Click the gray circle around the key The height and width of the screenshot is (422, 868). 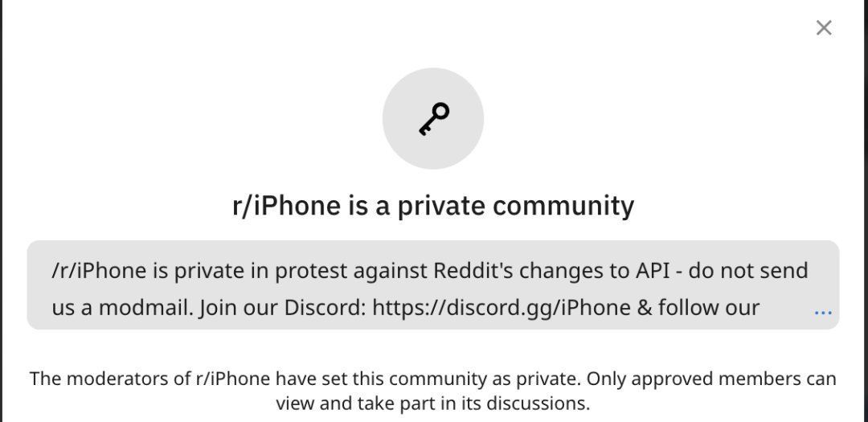coord(433,118)
